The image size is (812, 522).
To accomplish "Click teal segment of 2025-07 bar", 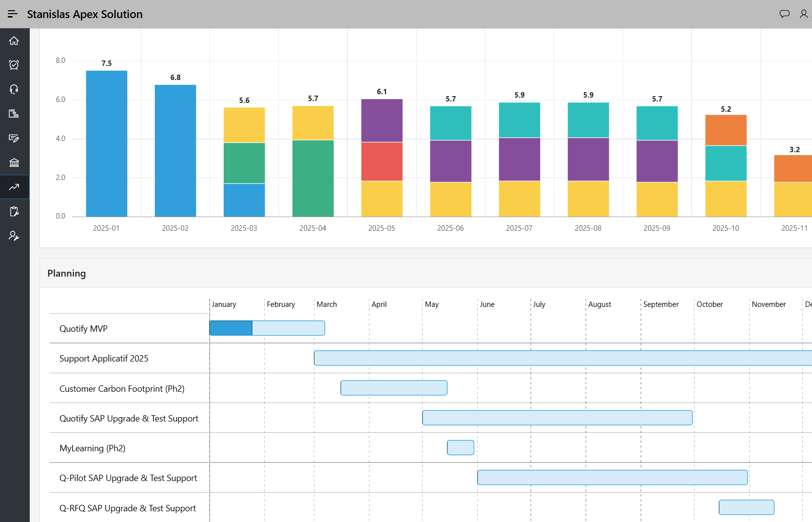I will (x=520, y=120).
